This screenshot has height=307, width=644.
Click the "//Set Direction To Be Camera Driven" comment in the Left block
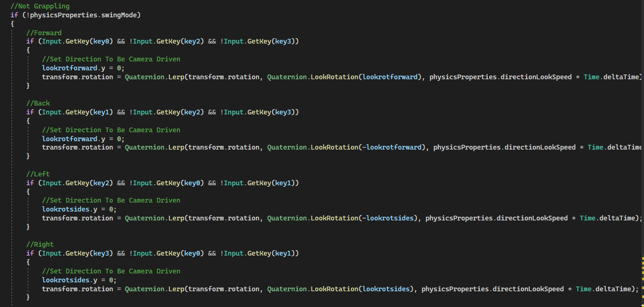pyautogui.click(x=111, y=200)
